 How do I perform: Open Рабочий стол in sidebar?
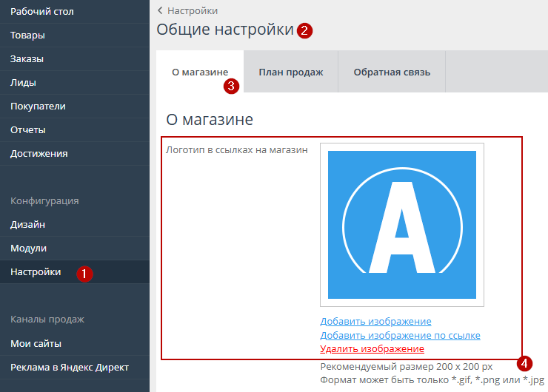pos(42,11)
